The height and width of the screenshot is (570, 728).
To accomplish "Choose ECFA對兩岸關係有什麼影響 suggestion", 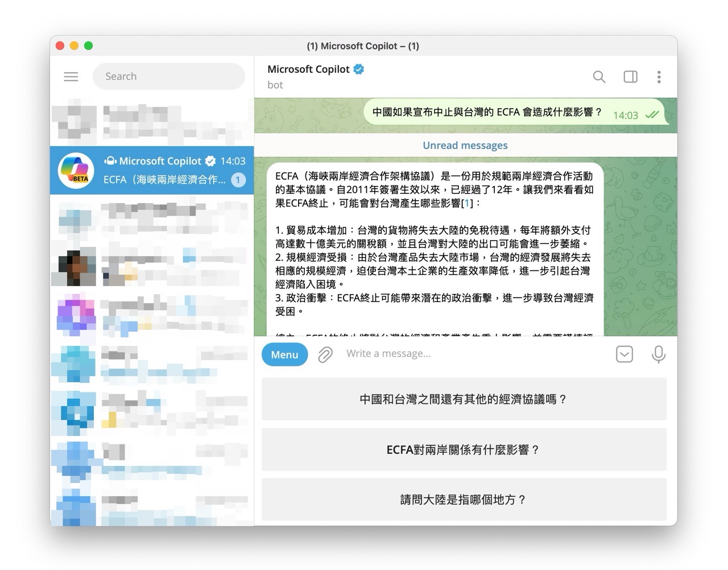I will (x=464, y=450).
